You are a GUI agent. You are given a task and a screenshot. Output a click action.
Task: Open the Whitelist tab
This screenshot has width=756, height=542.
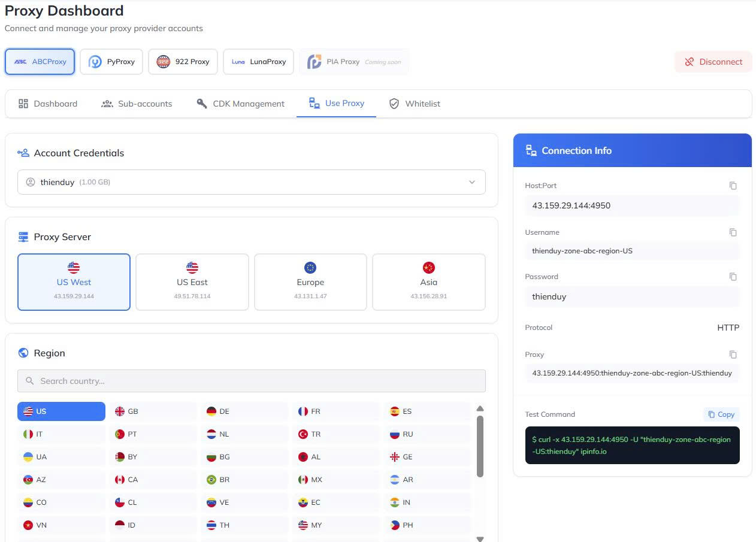(415, 104)
